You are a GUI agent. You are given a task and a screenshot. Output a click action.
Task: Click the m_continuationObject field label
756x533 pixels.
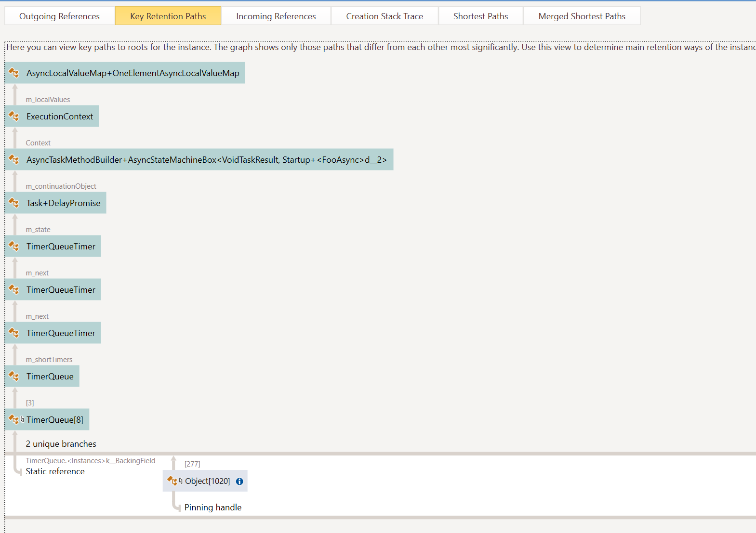pyautogui.click(x=61, y=186)
